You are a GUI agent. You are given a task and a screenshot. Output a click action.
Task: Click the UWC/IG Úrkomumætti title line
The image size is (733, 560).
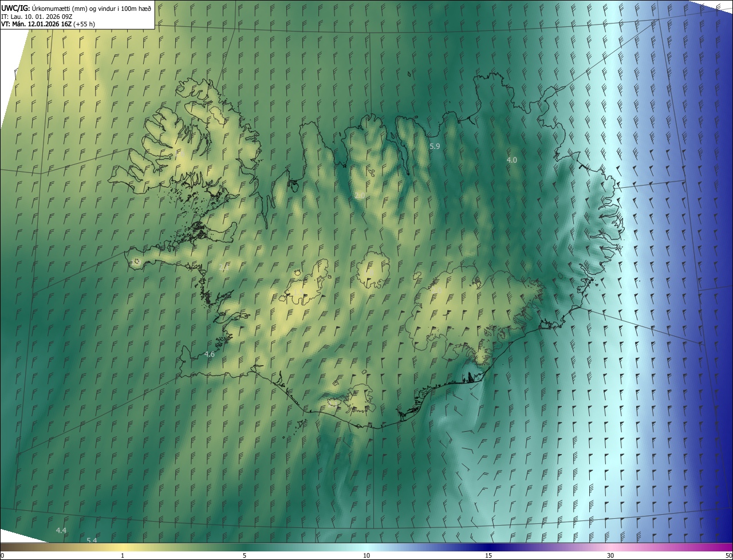pyautogui.click(x=76, y=8)
